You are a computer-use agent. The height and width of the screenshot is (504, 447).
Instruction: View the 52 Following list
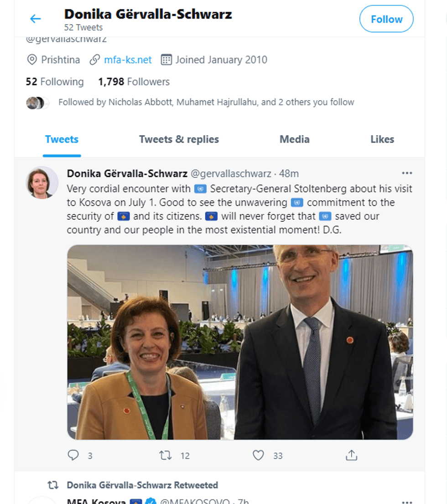click(x=55, y=82)
